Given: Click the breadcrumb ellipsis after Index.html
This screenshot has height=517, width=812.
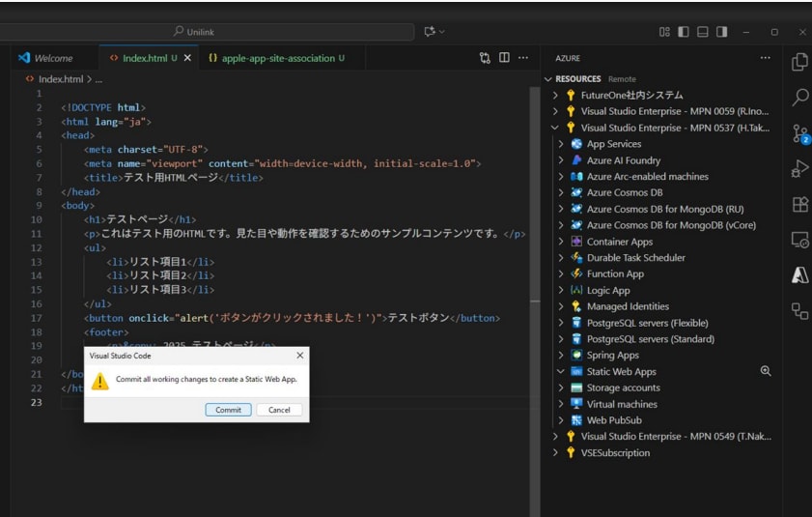Looking at the screenshot, I should pyautogui.click(x=98, y=79).
